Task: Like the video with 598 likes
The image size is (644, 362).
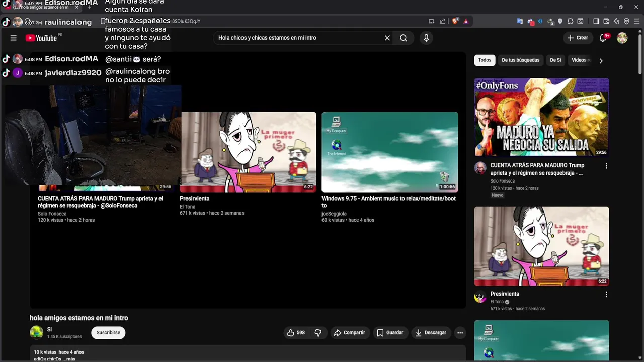Action: [296, 333]
